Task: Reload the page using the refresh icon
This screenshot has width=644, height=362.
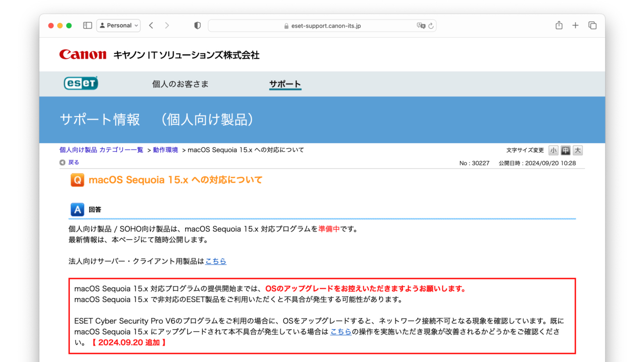Action: [431, 26]
